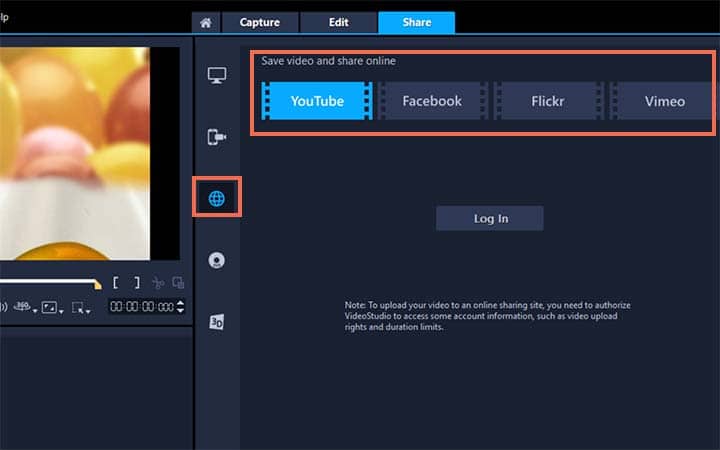Choose YouTube as the sharing site
720x450 pixels.
[x=317, y=101]
